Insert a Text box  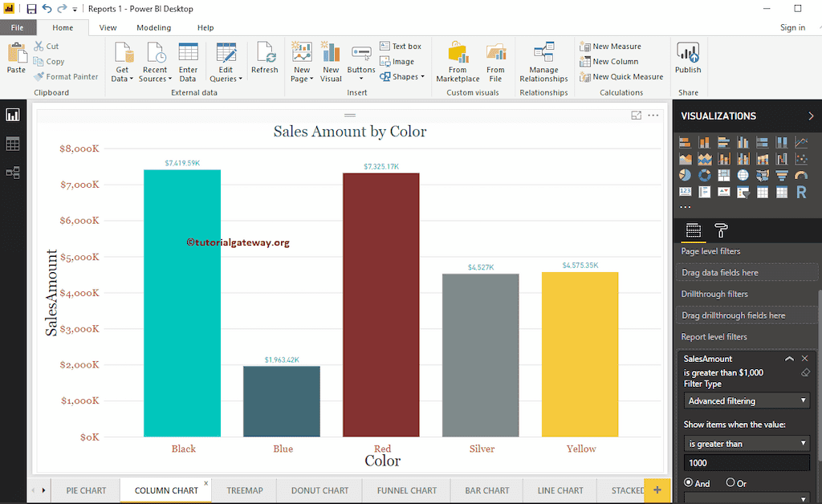tap(401, 46)
